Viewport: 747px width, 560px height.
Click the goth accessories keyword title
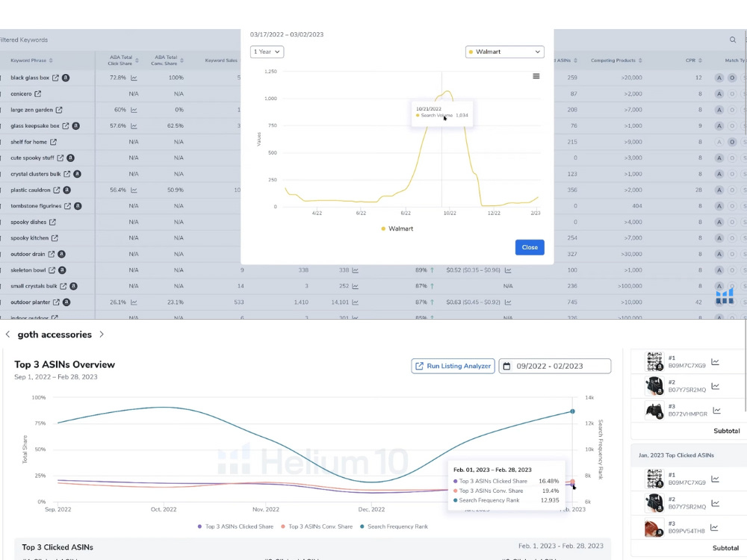click(x=55, y=335)
